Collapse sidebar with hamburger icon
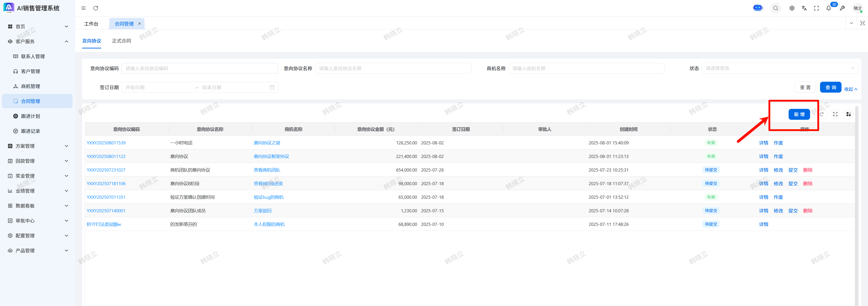 [x=83, y=8]
